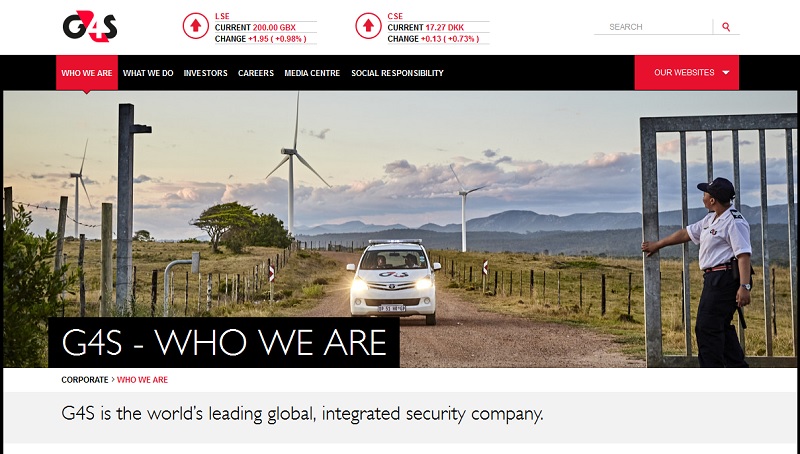800x454 pixels.
Task: Click the G4S - Who We Are banner title
Action: (x=224, y=342)
